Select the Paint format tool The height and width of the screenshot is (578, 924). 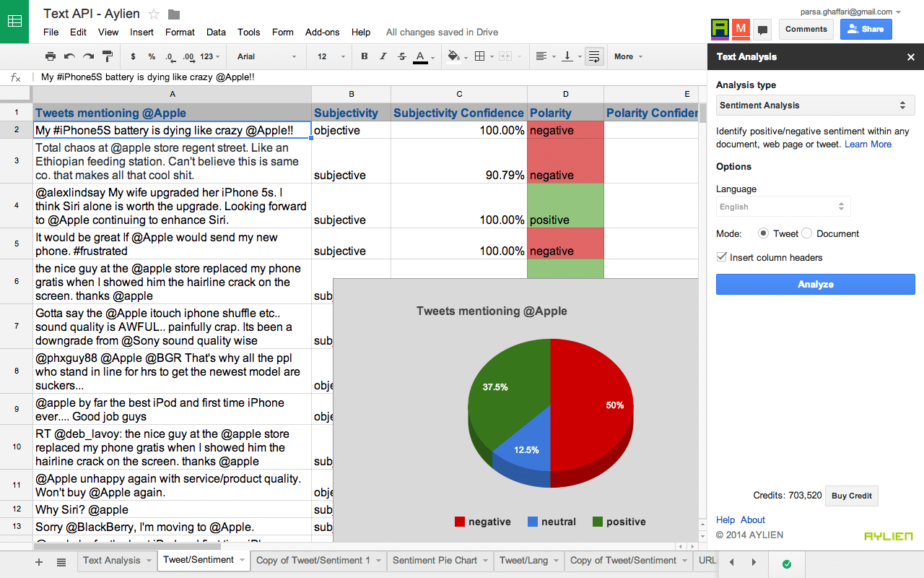point(107,56)
